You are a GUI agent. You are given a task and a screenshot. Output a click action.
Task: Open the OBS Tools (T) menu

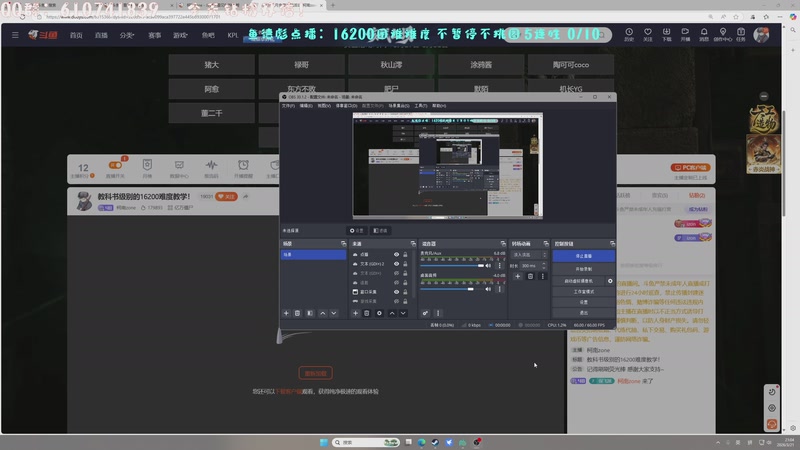tap(421, 106)
